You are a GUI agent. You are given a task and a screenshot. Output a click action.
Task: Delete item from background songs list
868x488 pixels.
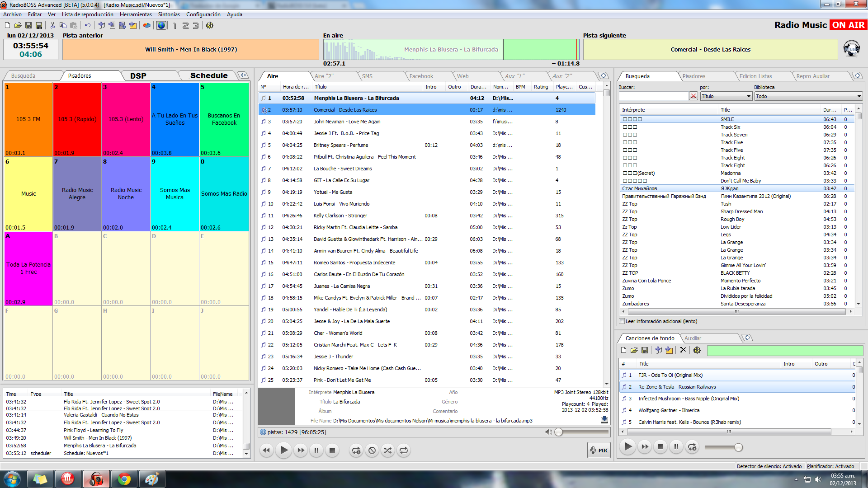[x=683, y=350]
